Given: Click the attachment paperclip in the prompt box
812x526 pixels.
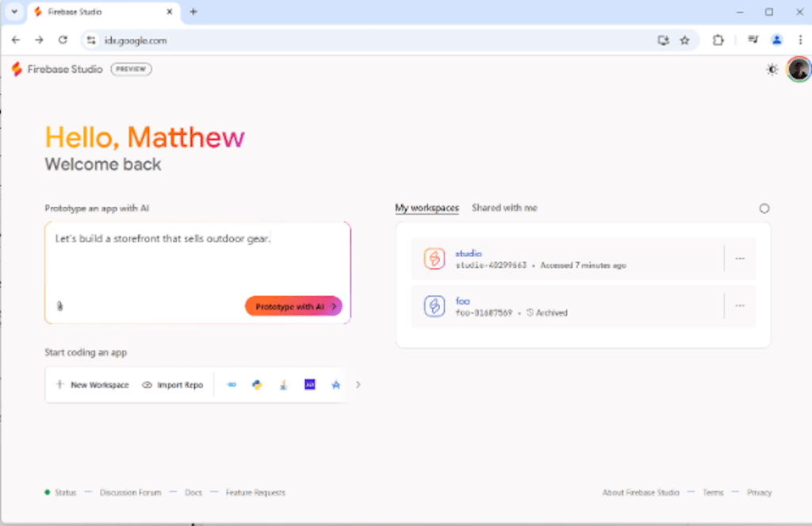Looking at the screenshot, I should click(x=60, y=305).
